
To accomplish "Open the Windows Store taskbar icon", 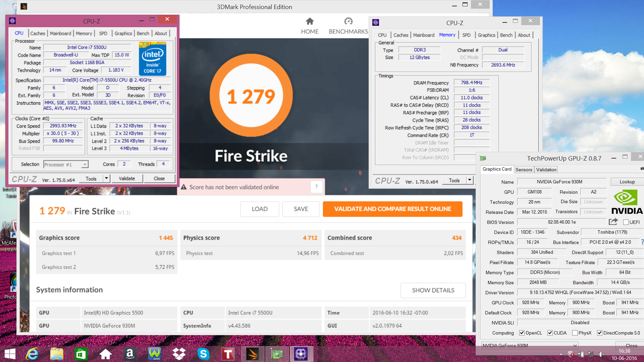I will [x=81, y=354].
